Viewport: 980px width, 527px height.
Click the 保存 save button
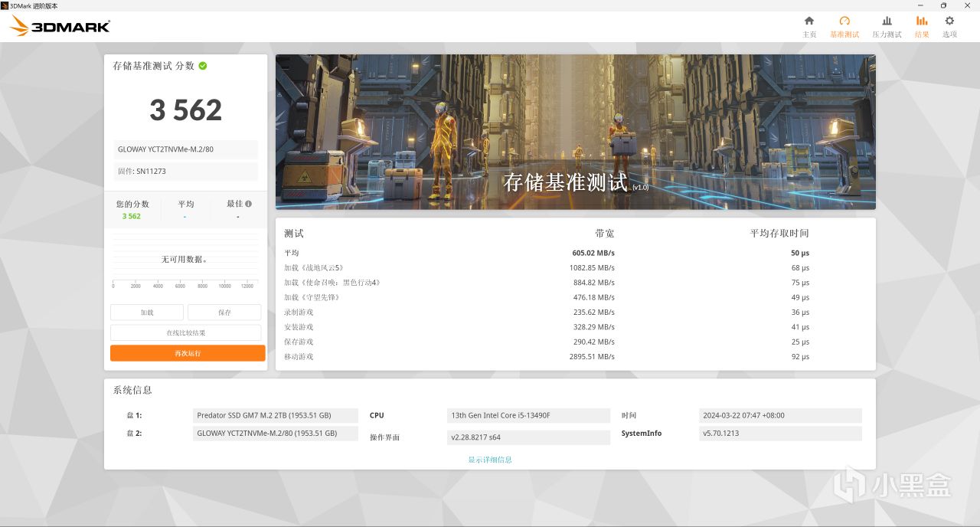point(224,313)
